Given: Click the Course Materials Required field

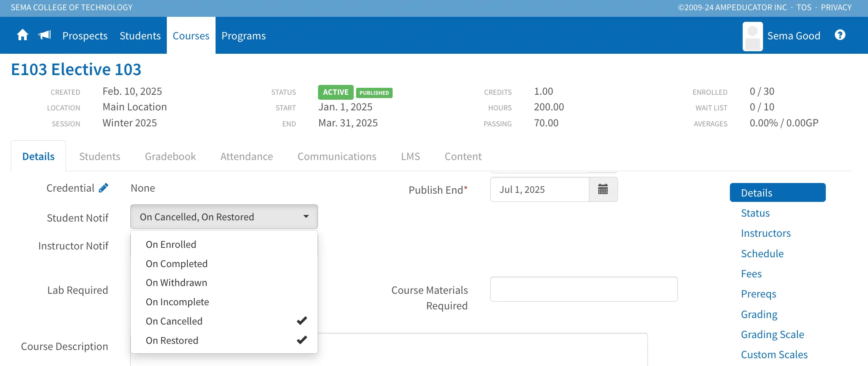Looking at the screenshot, I should point(584,289).
